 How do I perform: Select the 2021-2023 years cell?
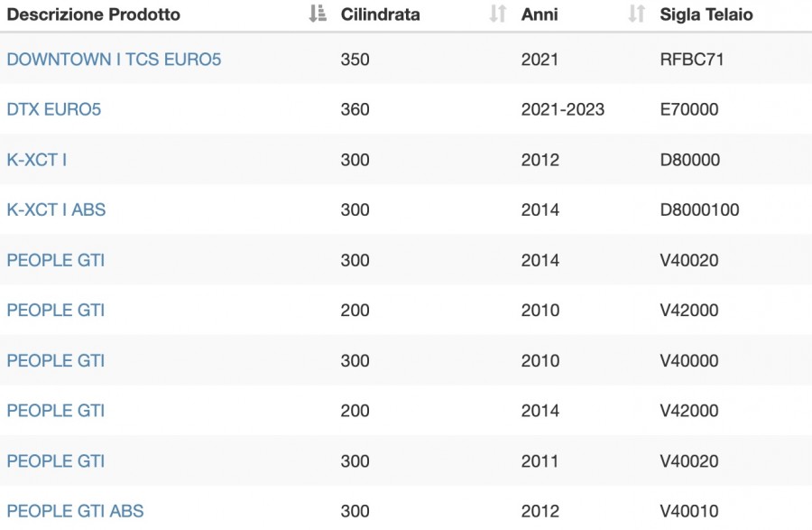[563, 109]
